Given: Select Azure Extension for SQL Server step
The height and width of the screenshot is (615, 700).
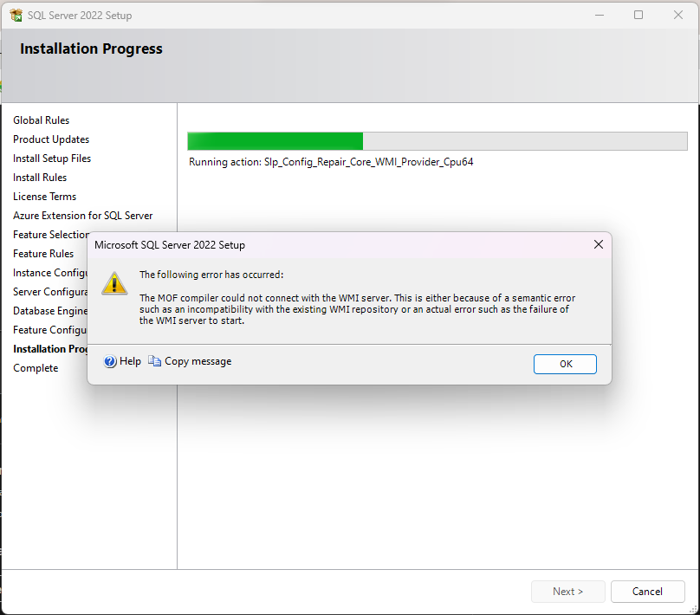Looking at the screenshot, I should (82, 216).
